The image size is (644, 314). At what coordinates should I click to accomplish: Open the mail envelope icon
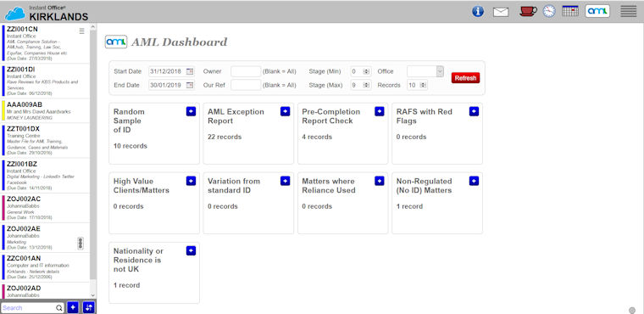[501, 12]
